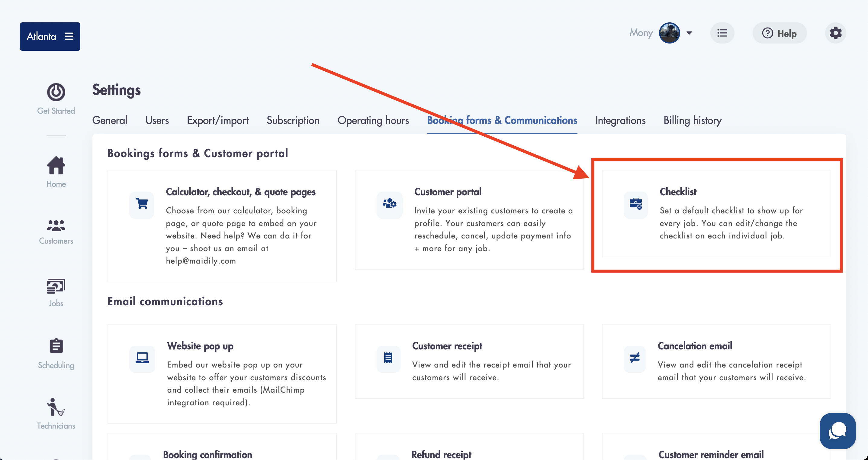Open the Get Started power icon
The width and height of the screenshot is (868, 460).
(x=56, y=92)
